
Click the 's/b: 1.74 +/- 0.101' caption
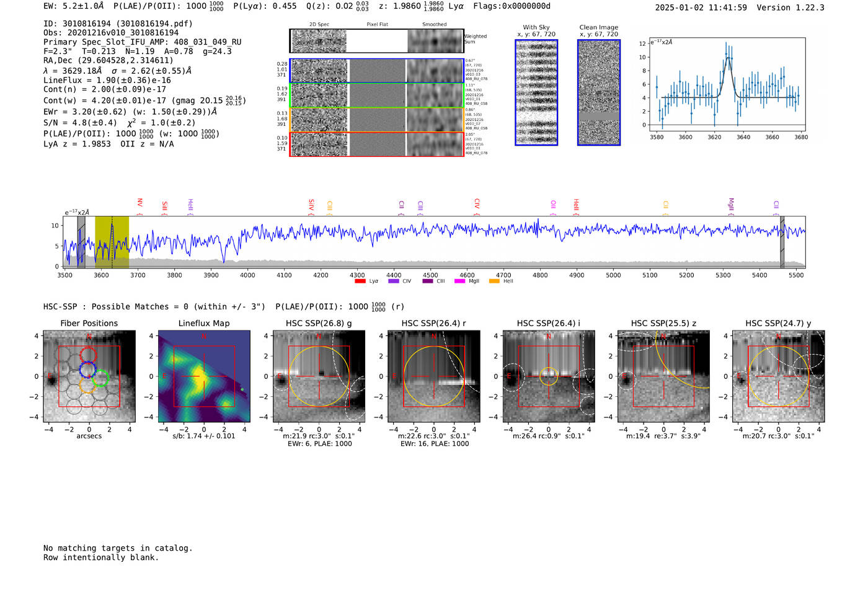coord(204,436)
